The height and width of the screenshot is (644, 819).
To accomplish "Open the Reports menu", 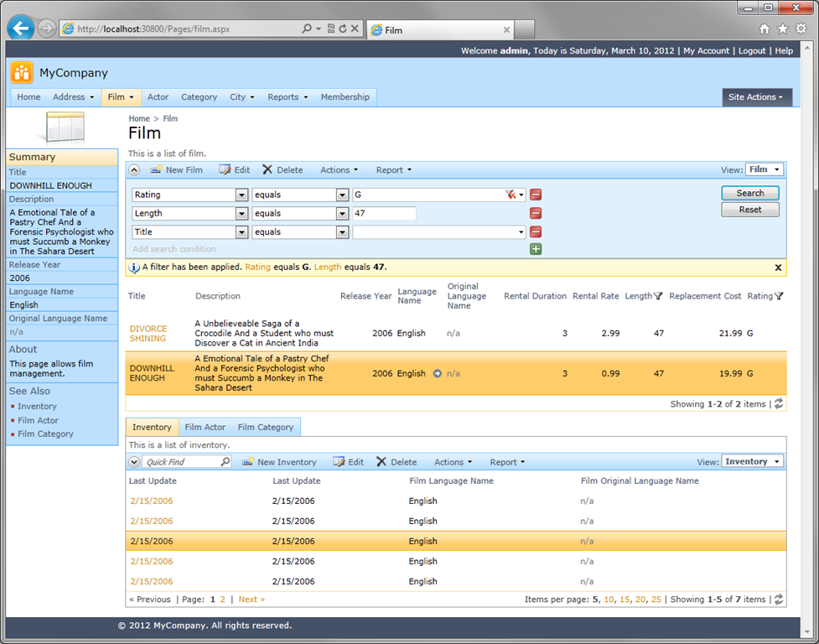I will (x=288, y=97).
